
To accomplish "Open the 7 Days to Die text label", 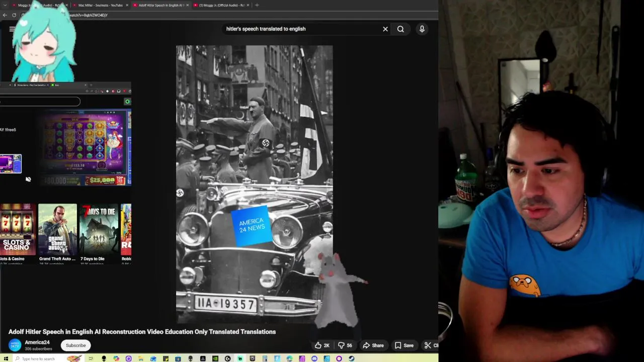I will (93, 259).
